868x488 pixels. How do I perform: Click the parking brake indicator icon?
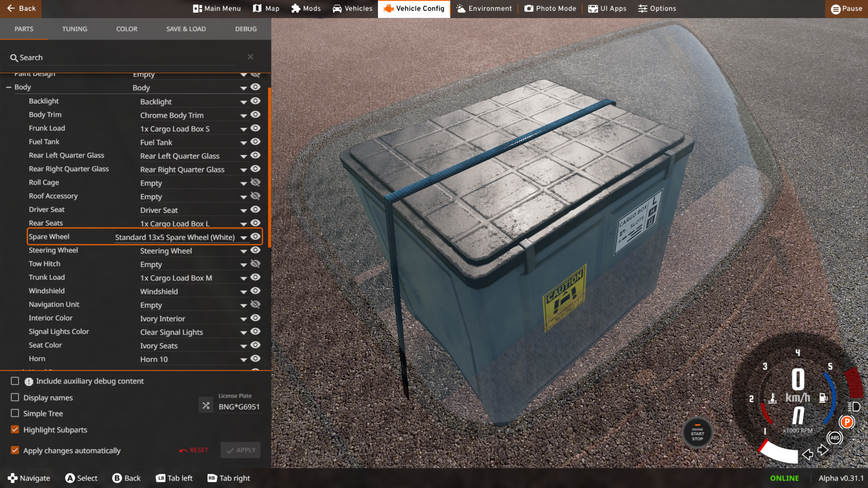click(x=847, y=422)
